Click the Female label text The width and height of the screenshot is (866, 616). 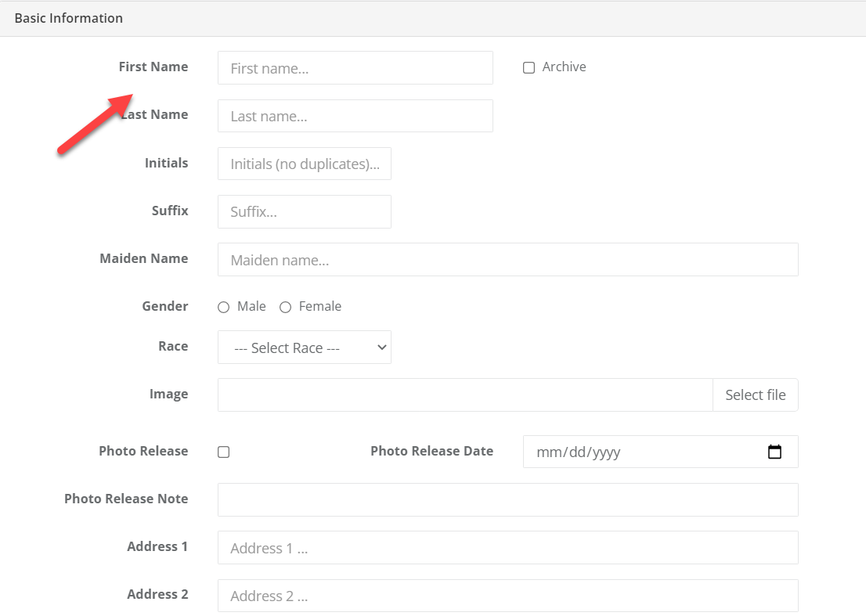pyautogui.click(x=319, y=307)
